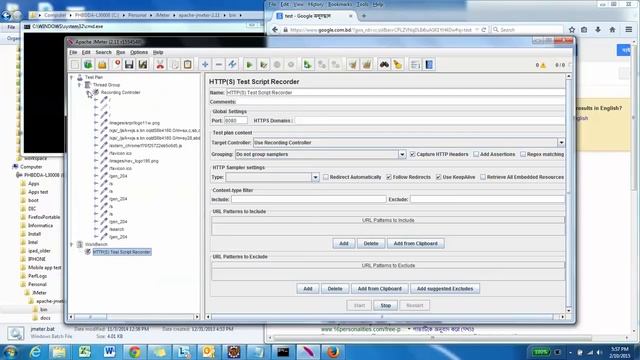Click Add under URL Patterns to Include
This screenshot has width=640, height=360.
(x=344, y=244)
